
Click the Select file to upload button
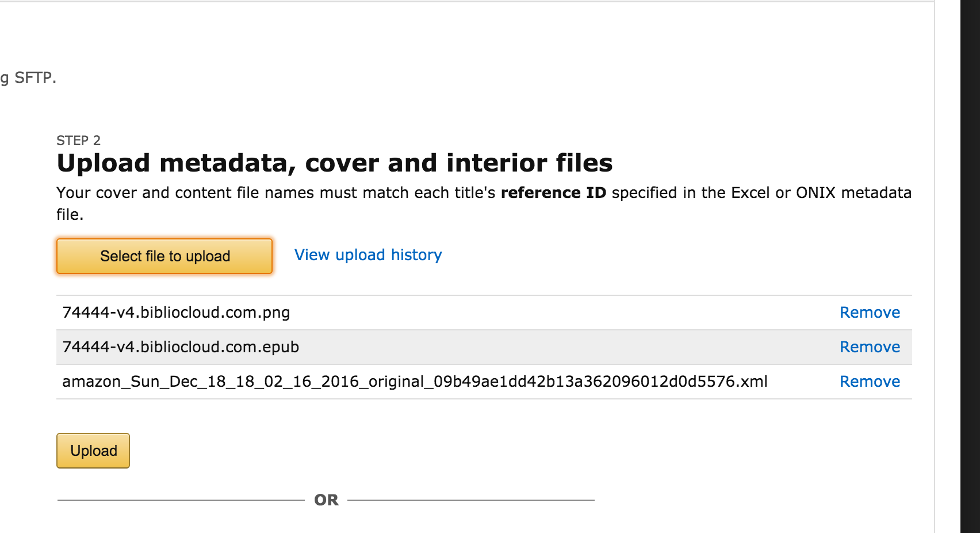tap(164, 256)
